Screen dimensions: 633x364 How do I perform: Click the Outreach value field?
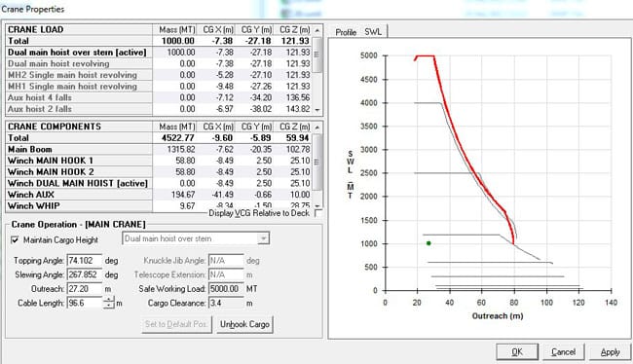tap(85, 289)
